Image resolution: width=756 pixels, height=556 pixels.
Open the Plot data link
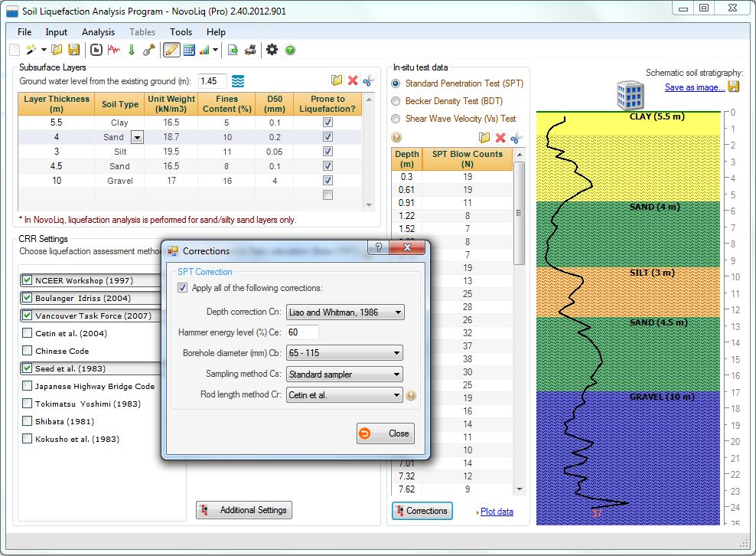click(497, 512)
